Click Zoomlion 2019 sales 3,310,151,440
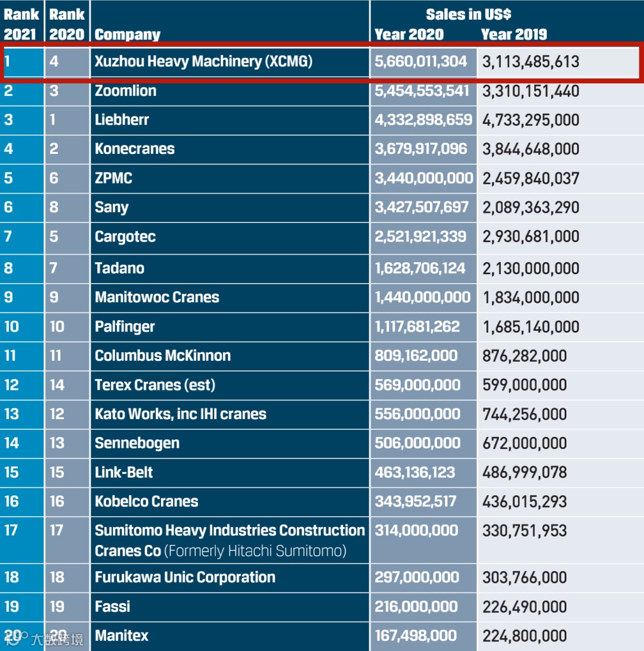644x651 pixels. (x=531, y=91)
